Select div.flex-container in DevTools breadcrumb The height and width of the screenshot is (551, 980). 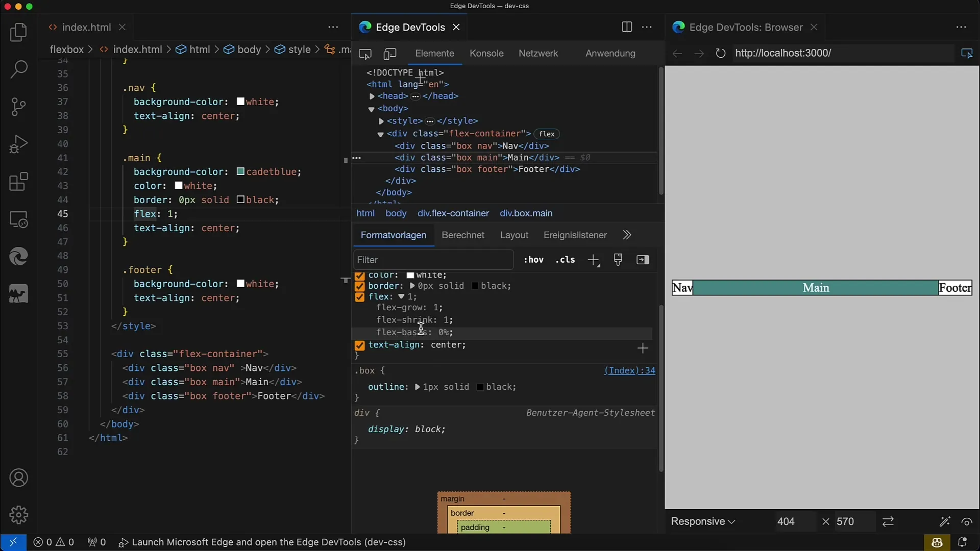[x=453, y=213]
